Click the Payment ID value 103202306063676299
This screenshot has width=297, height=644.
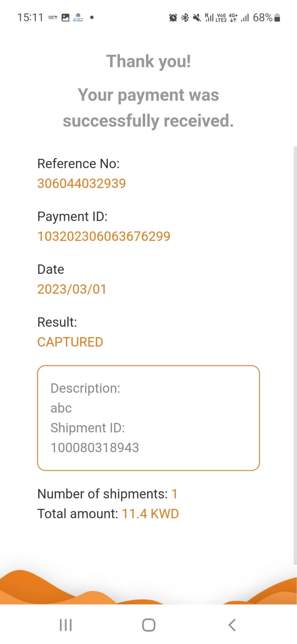coord(104,236)
